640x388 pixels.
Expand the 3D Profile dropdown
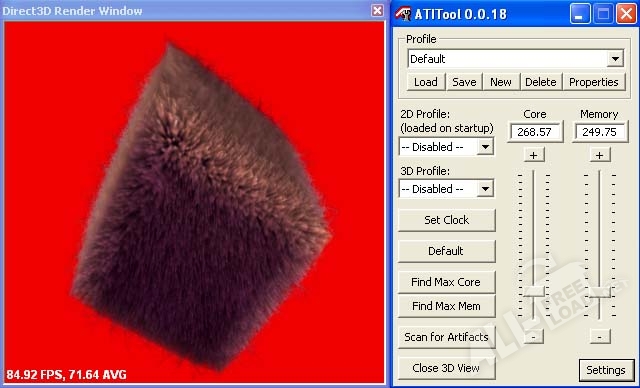(485, 189)
